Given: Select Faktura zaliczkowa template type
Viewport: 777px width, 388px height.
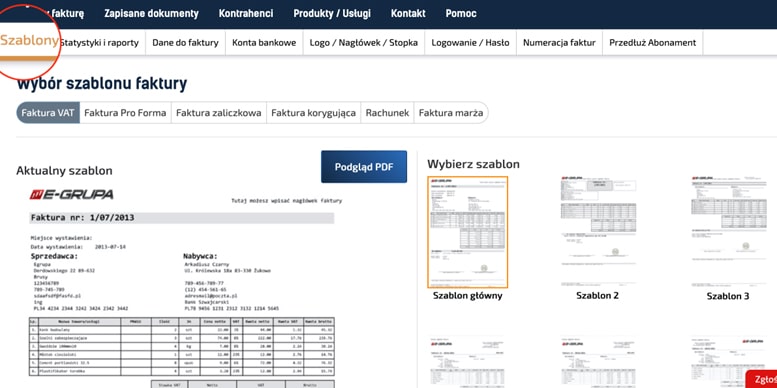Looking at the screenshot, I should click(219, 112).
